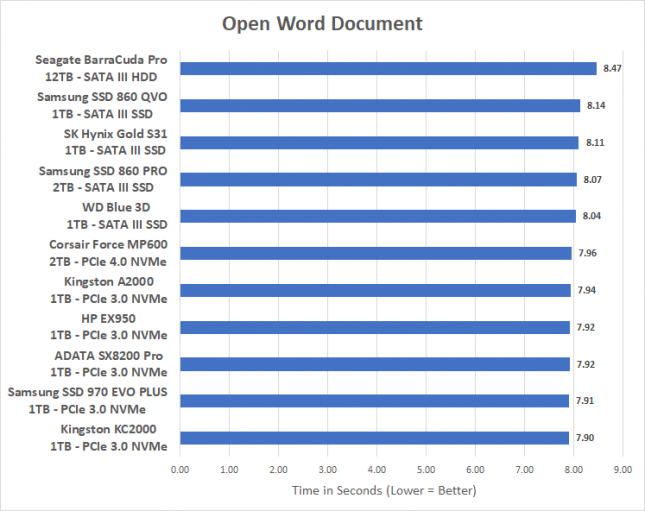
Task: Click the '12TB - SATA III HDD' subtitle
Action: coord(101,77)
